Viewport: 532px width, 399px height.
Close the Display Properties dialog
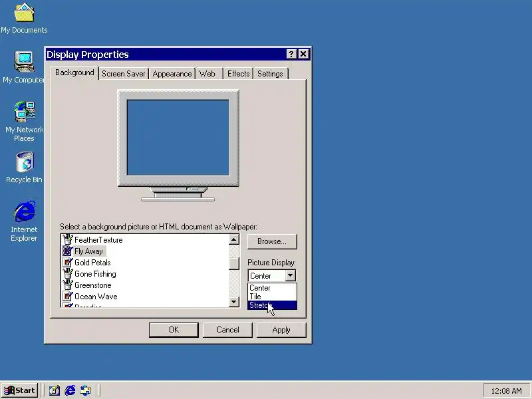click(303, 55)
